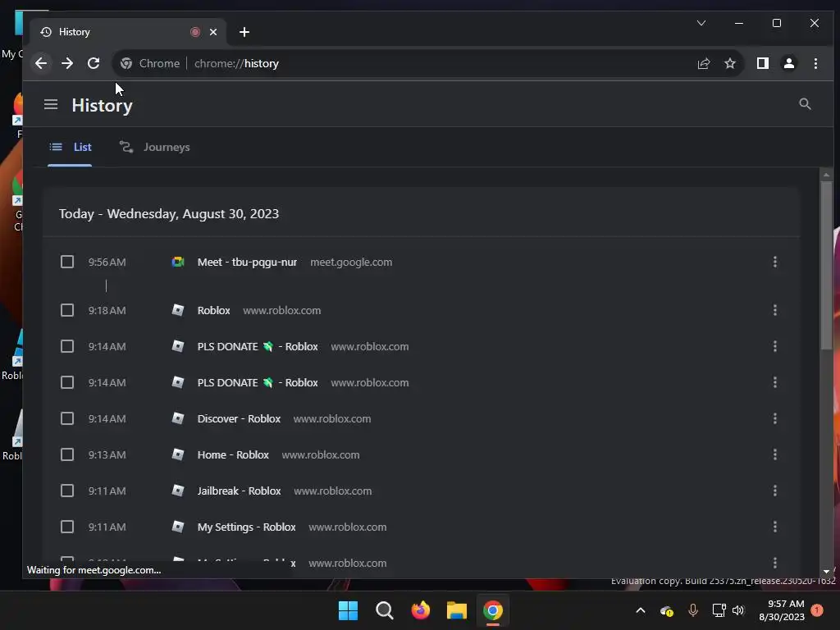Image resolution: width=840 pixels, height=630 pixels.
Task: Switch to the Journeys tab
Action: (x=154, y=147)
